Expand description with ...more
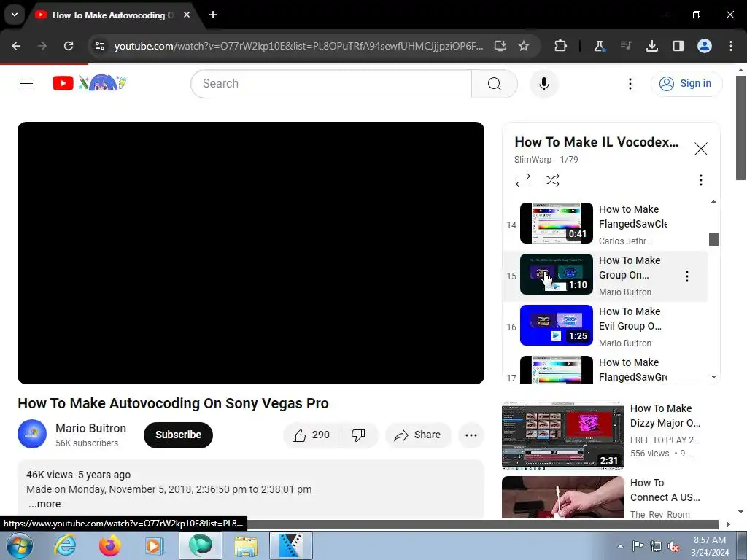This screenshot has height=560, width=747. [x=44, y=504]
